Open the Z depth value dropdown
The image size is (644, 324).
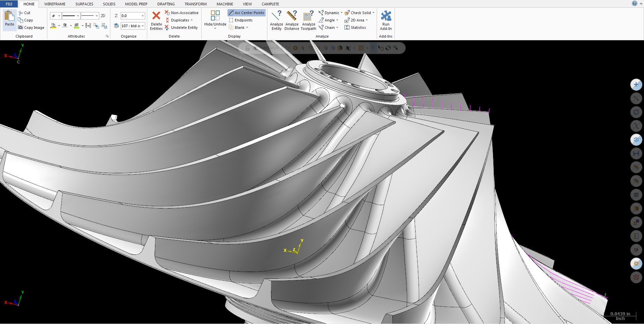[x=143, y=16]
